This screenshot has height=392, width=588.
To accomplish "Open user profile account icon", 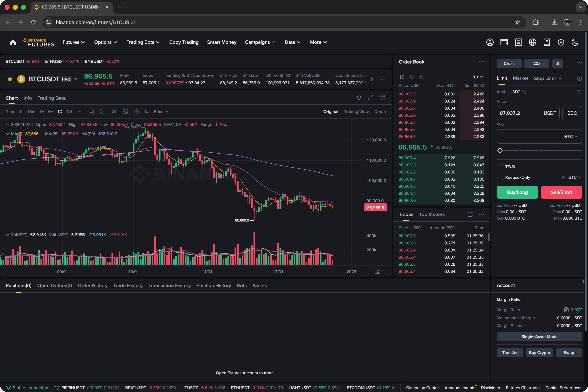I will pyautogui.click(x=490, y=42).
